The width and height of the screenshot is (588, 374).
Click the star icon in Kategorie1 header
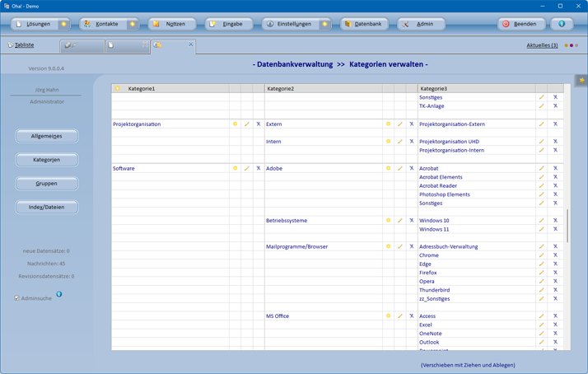click(x=118, y=88)
